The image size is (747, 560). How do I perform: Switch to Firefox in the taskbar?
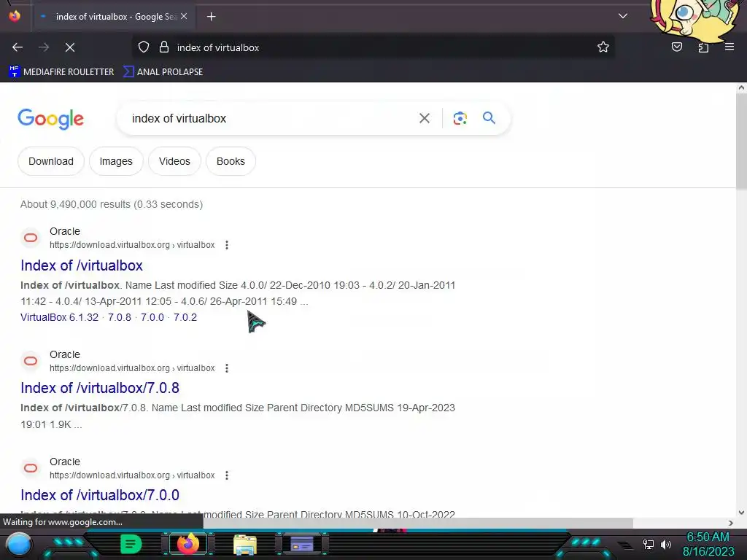point(187,544)
